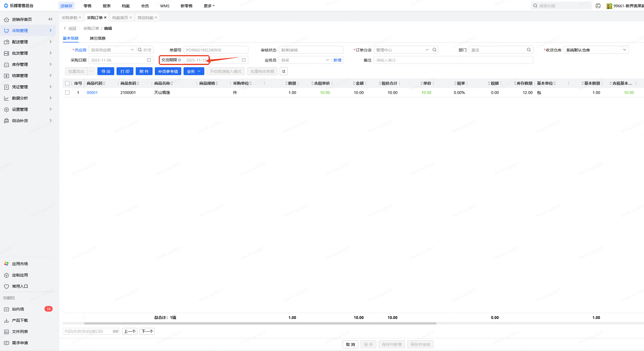Viewport: 644px width, 351px height.
Task: Click the 导出 button
Action: (x=106, y=71)
